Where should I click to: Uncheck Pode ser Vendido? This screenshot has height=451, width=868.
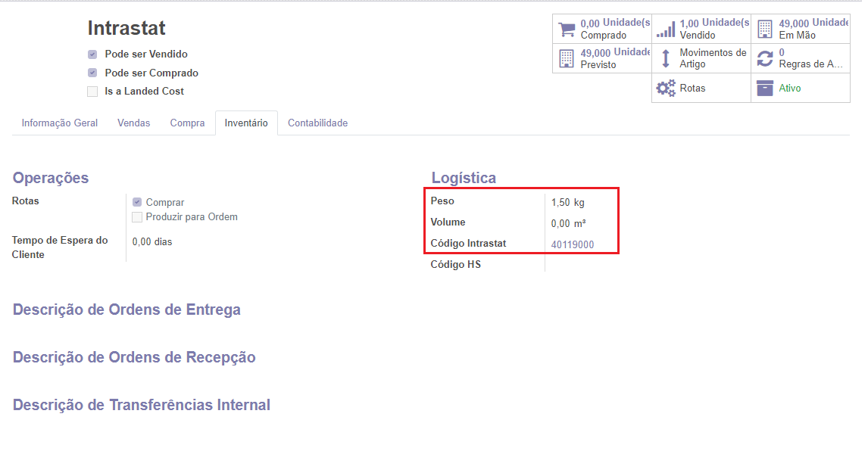coord(92,54)
